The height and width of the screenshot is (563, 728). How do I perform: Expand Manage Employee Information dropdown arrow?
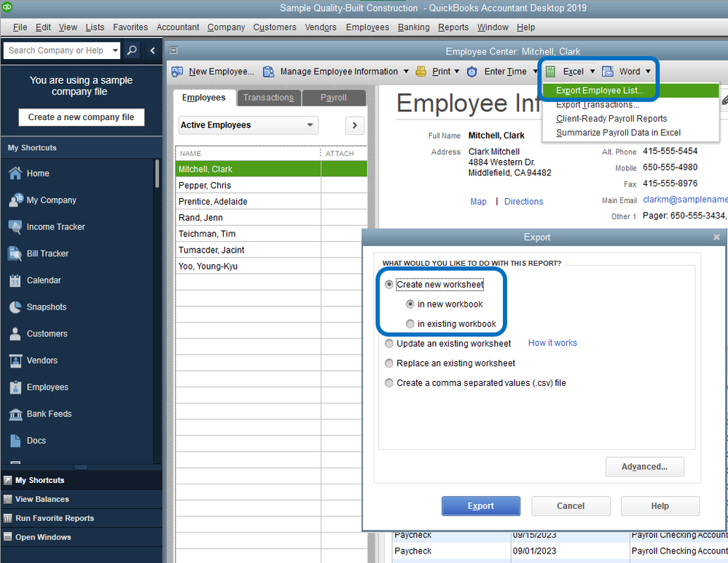coord(406,71)
